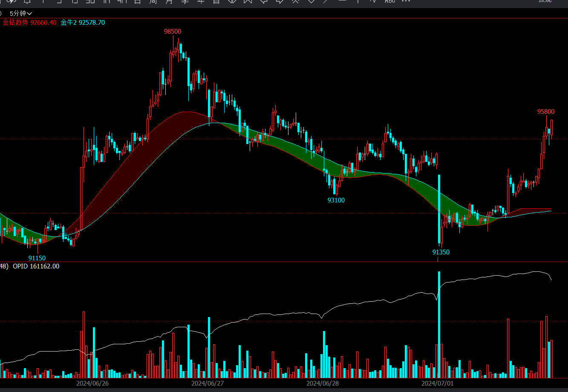Viewport: 568px width, 392px height.
Task: Open the 5分钟 timeframe dropdown
Action: pos(21,14)
